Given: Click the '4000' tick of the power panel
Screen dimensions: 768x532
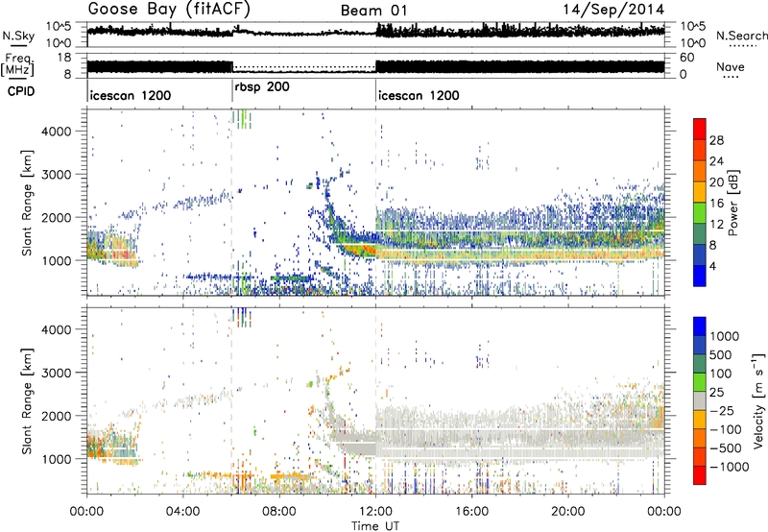Looking at the screenshot, I should click(57, 132).
